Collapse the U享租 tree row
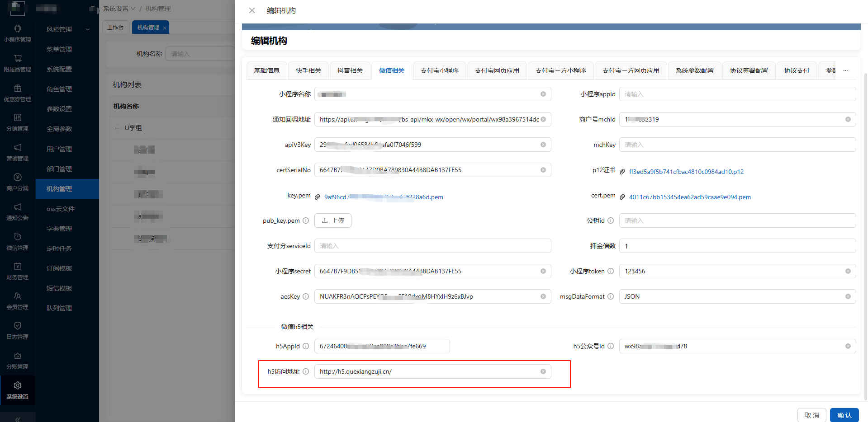868x422 pixels. (117, 128)
